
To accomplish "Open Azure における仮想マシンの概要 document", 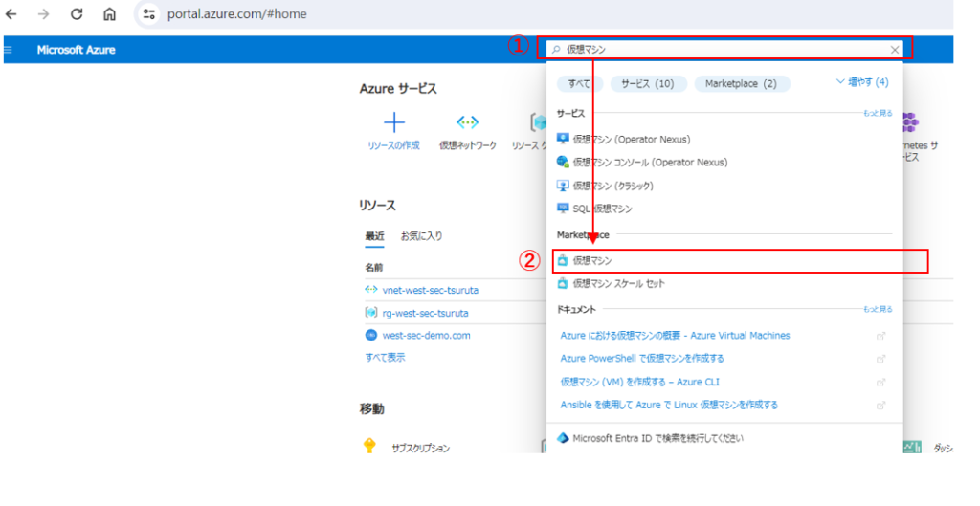I will tap(675, 336).
